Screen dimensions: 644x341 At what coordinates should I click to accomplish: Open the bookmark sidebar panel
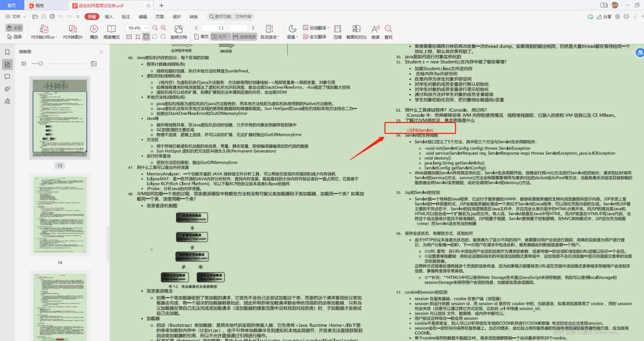point(7,52)
